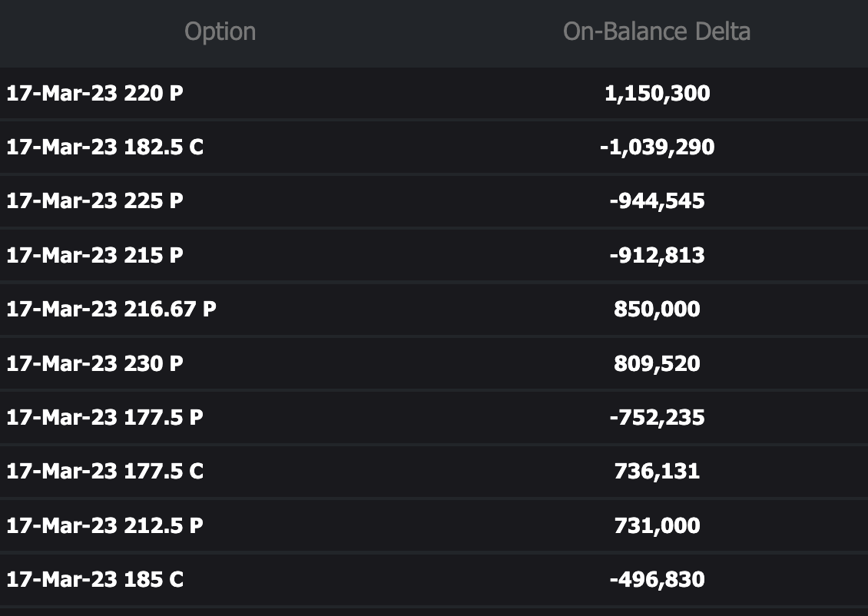Click the -1,039,290 delta value

point(657,147)
